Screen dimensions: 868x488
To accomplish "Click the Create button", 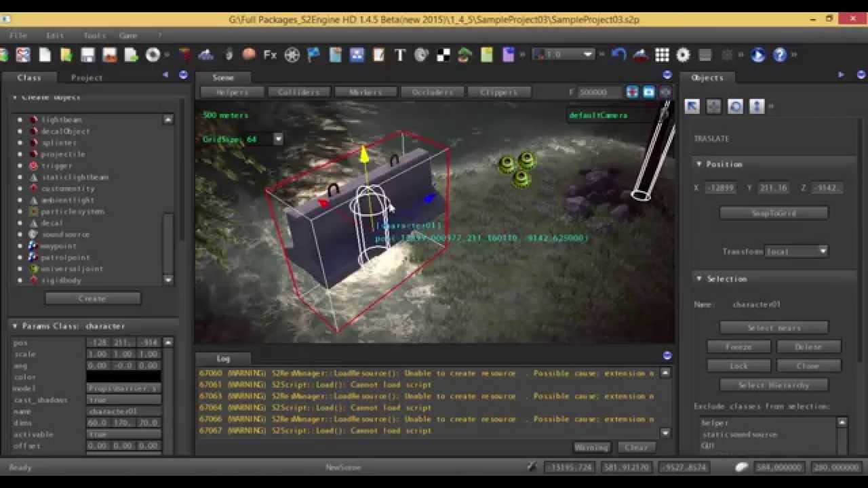I will click(x=92, y=298).
